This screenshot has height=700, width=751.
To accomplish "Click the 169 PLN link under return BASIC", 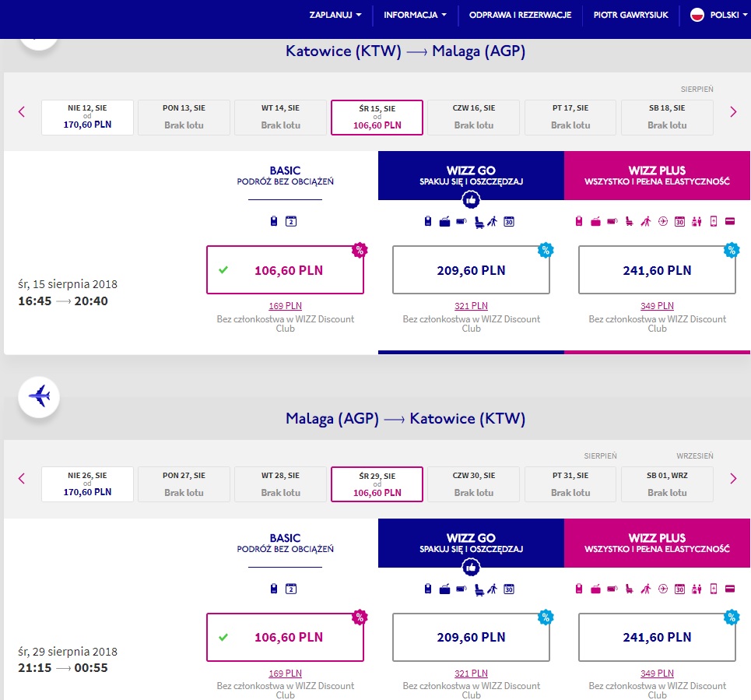I will click(285, 674).
